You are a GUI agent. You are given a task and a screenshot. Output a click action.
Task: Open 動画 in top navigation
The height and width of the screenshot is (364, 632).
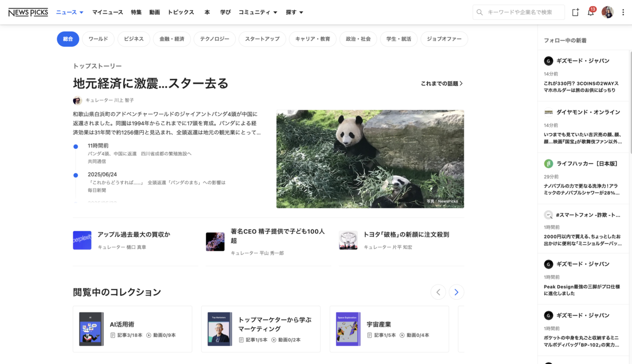154,12
